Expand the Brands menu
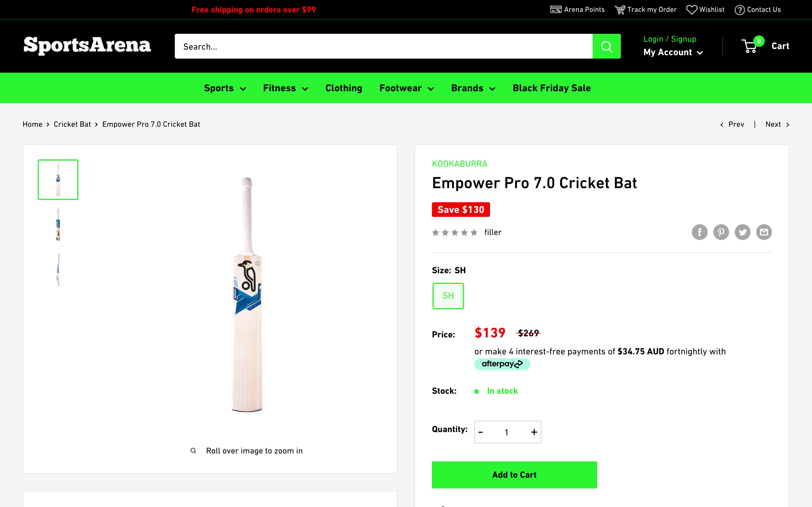 coord(473,88)
